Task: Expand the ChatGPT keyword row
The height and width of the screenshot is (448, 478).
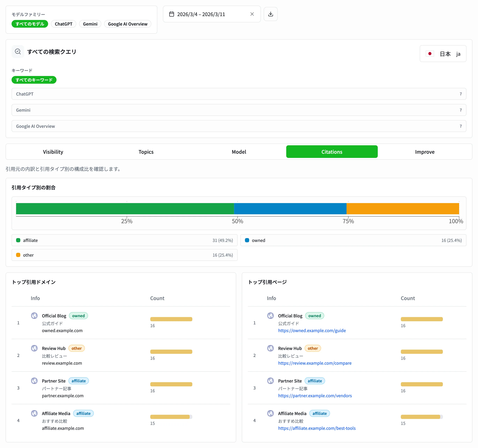Action: (x=239, y=94)
